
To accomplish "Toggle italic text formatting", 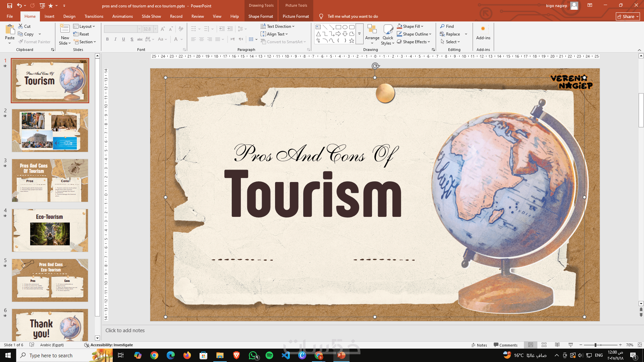I will tap(115, 40).
